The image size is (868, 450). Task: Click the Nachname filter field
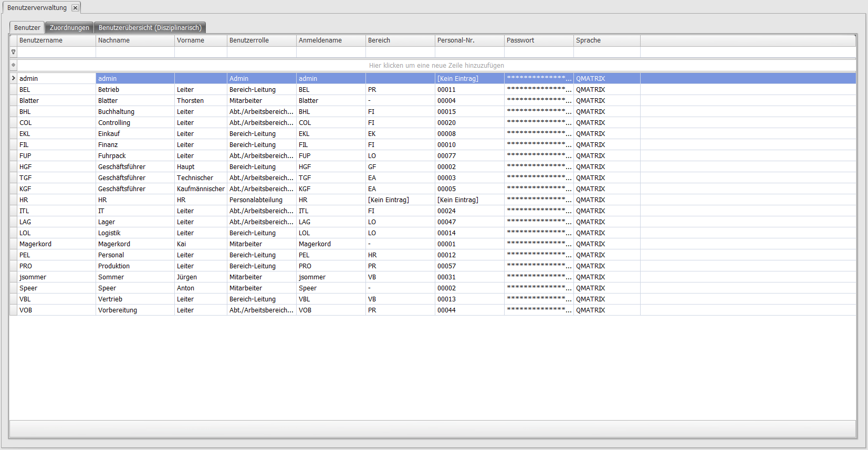point(135,52)
